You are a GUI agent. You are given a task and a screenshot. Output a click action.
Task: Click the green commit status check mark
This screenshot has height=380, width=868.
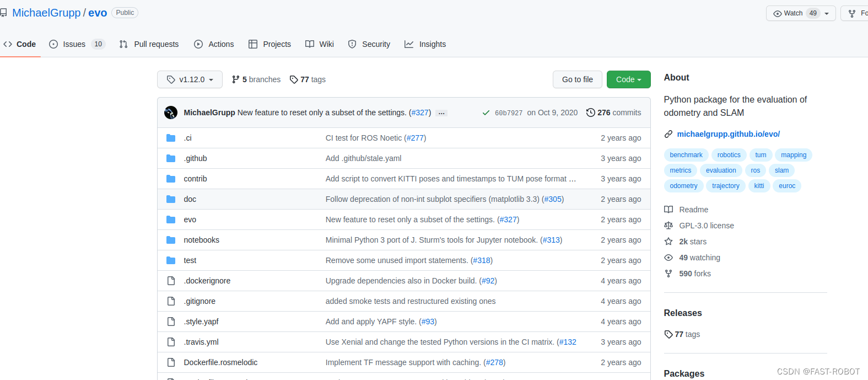[x=486, y=113]
